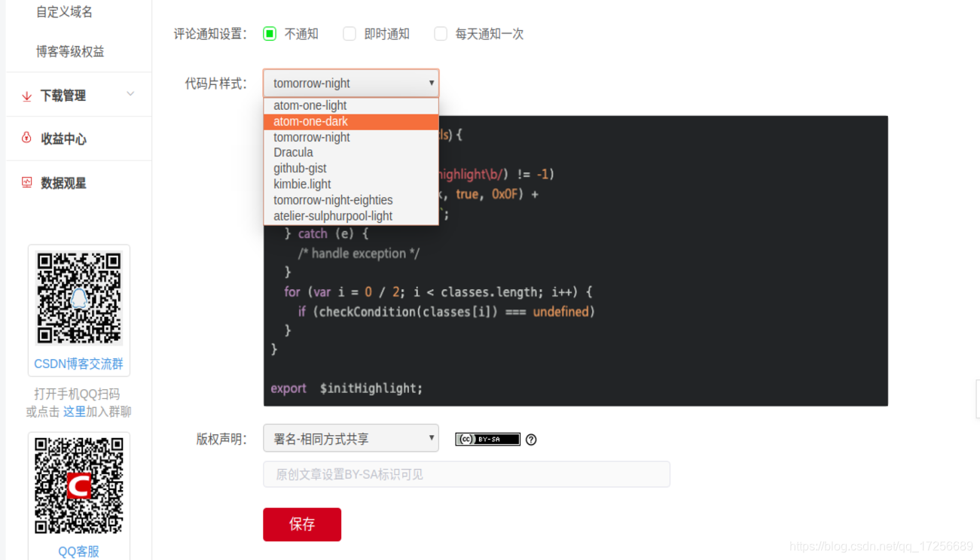The image size is (980, 560).
Task: Click the 评论通知设置 label text
Action: (x=210, y=34)
